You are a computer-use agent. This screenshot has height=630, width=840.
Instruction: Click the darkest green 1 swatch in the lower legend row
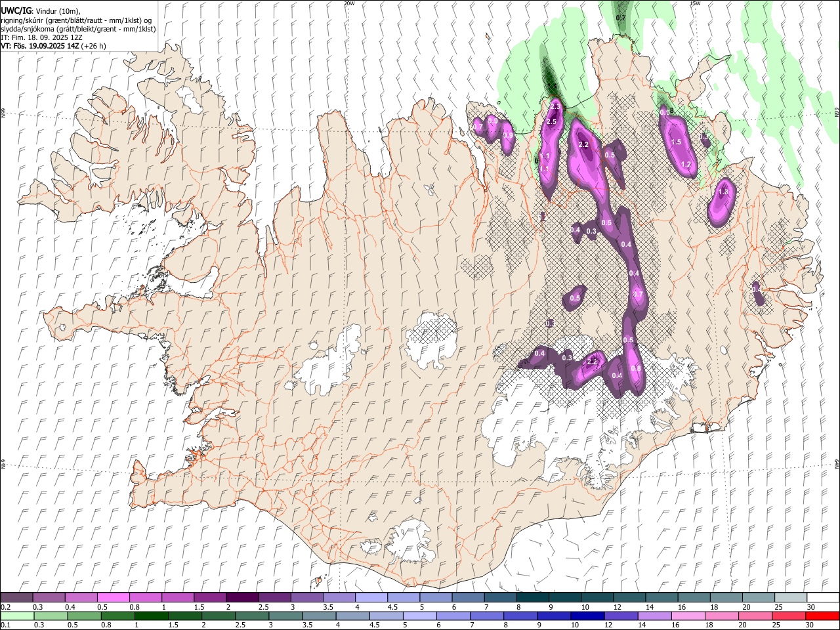point(152,616)
